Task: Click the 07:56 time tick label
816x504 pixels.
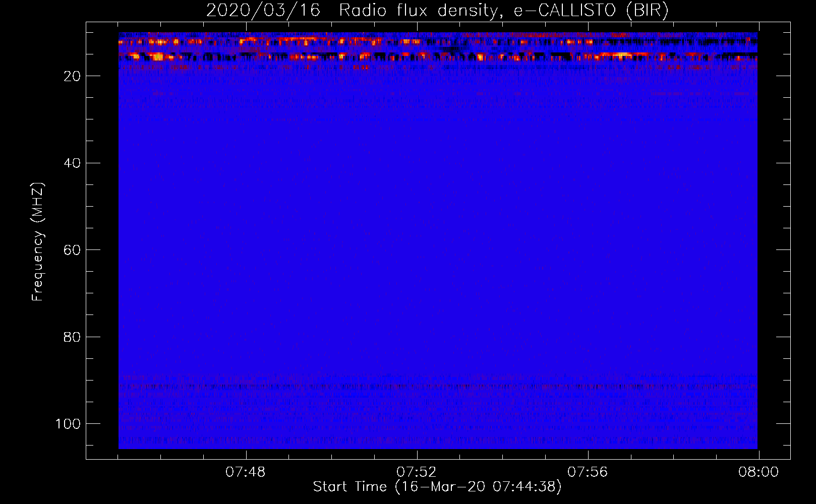Action: [588, 472]
